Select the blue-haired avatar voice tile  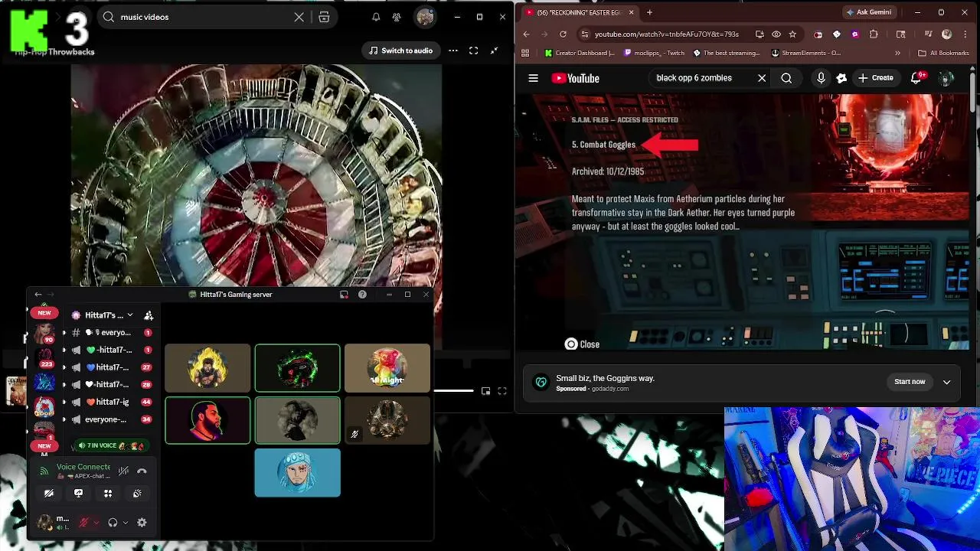(297, 473)
